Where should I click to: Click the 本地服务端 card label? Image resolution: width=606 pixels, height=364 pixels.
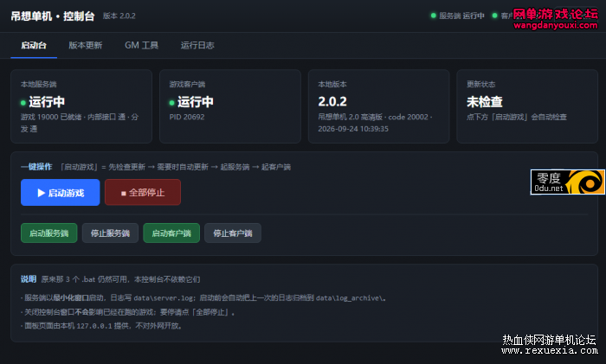click(39, 84)
